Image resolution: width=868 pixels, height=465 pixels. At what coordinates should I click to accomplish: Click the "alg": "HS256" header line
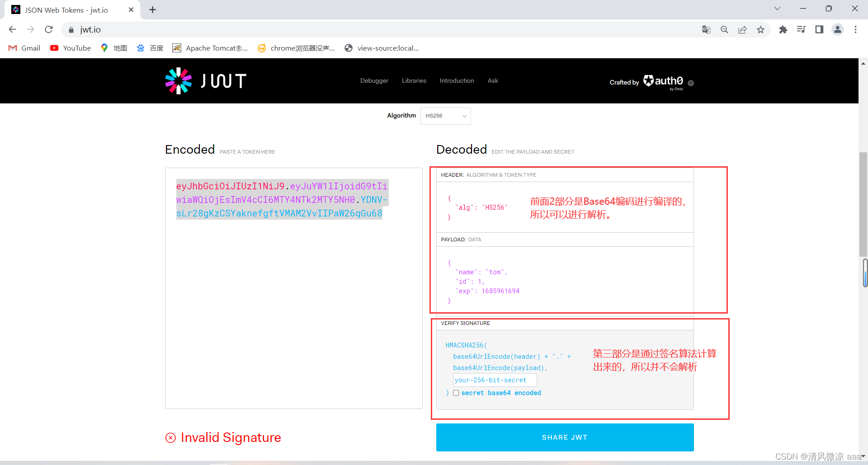[x=481, y=207]
